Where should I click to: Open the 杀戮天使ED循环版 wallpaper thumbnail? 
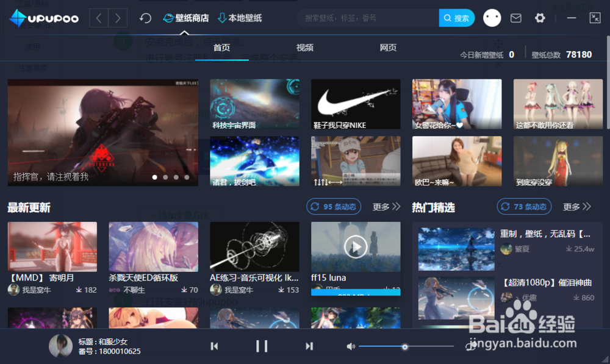[153, 246]
